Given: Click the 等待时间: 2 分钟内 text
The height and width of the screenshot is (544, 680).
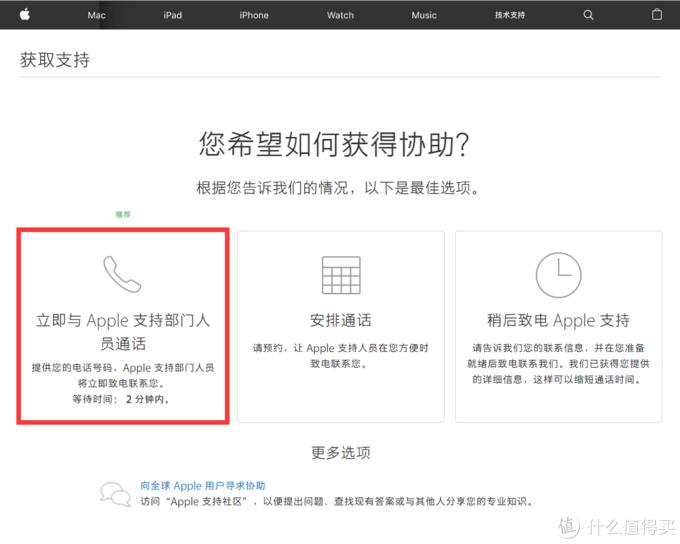Looking at the screenshot, I should pyautogui.click(x=121, y=399).
